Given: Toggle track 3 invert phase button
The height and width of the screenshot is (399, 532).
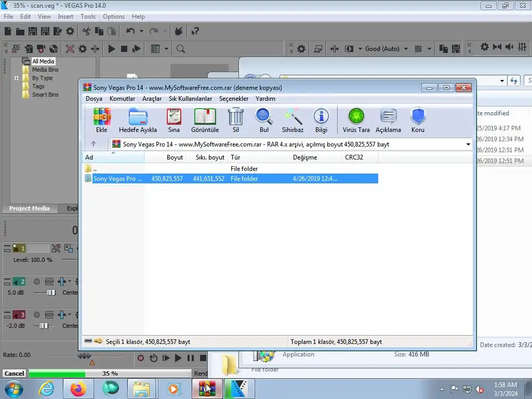Looking at the screenshot, I should [x=49, y=315].
